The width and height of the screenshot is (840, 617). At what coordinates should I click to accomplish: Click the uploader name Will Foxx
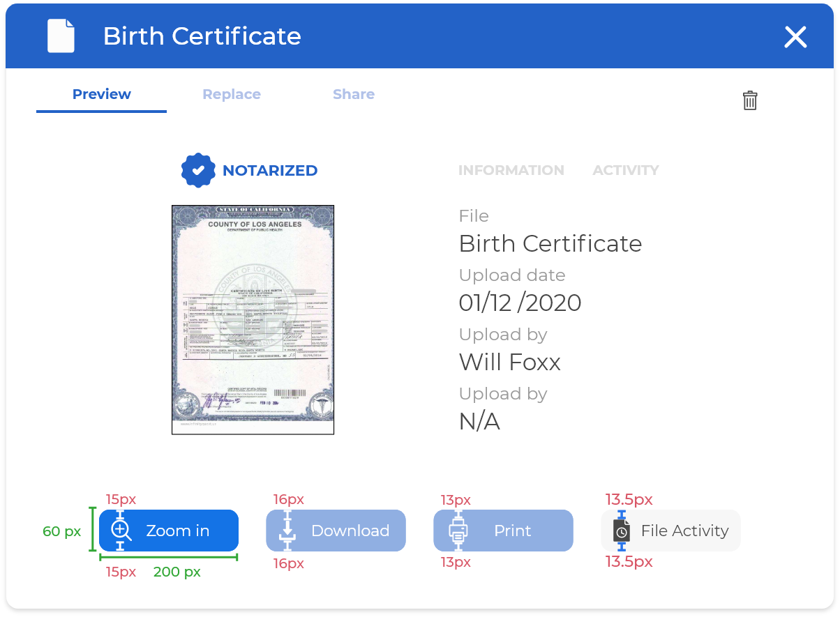[509, 363]
